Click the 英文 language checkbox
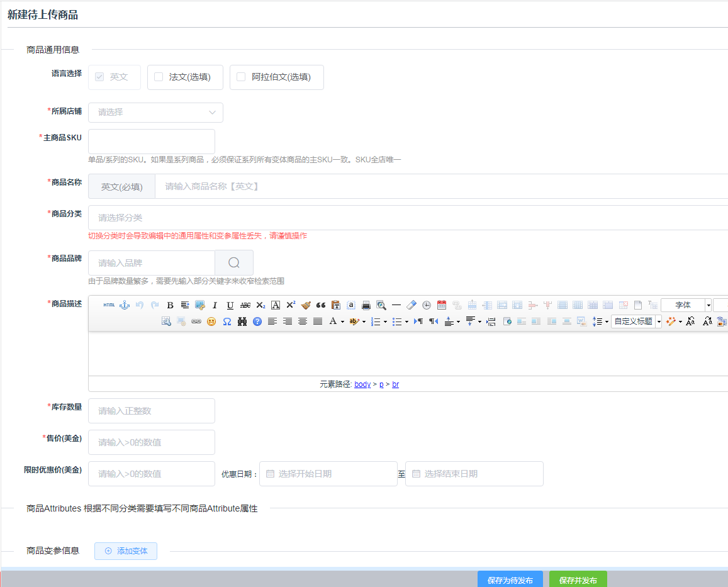Viewport: 728px width, 587px height. pos(99,77)
